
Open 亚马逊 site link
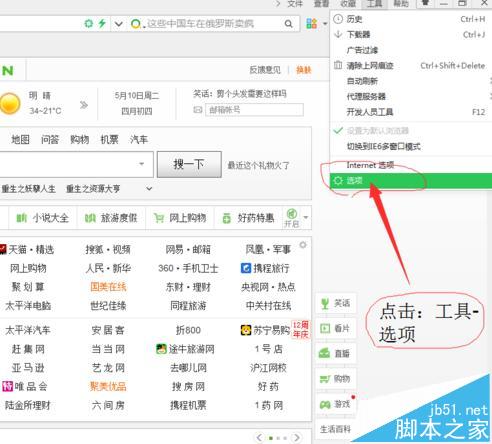point(28,368)
